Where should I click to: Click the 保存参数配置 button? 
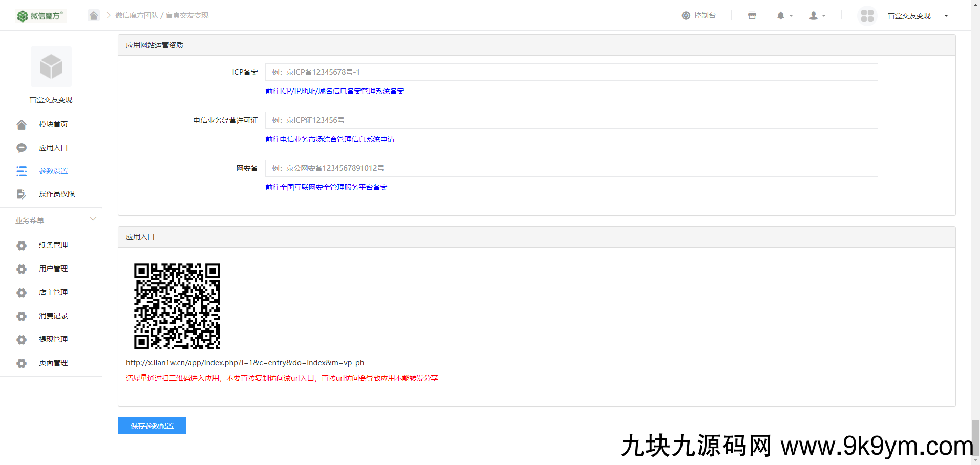point(152,425)
